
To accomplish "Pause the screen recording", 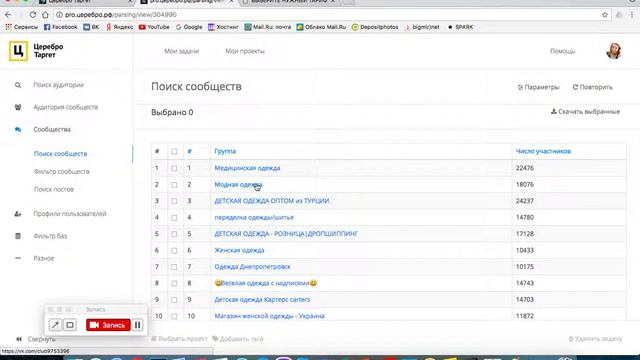I will [138, 325].
